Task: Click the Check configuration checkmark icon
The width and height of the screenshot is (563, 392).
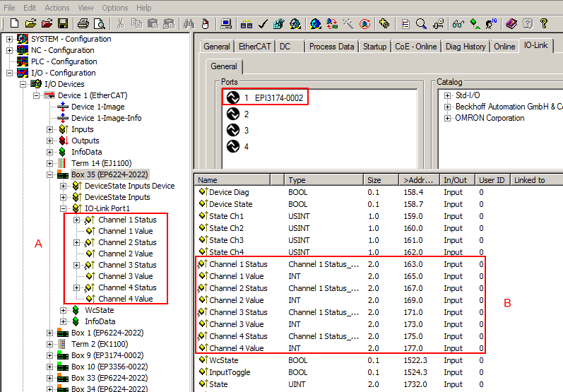Action: 263,24
